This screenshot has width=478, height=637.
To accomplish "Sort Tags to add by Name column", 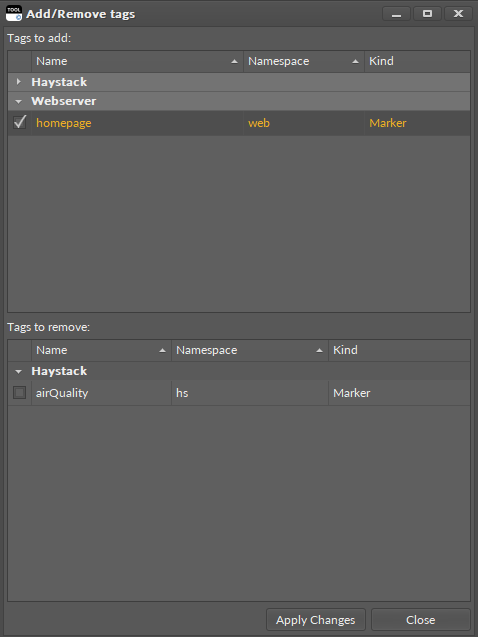I will 137,61.
